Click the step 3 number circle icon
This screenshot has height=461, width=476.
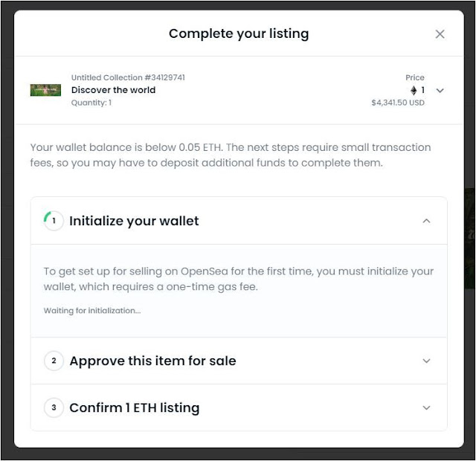pyautogui.click(x=54, y=407)
